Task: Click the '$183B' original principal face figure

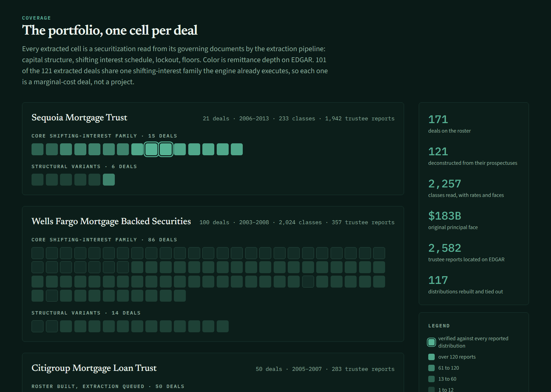Action: (x=444, y=216)
